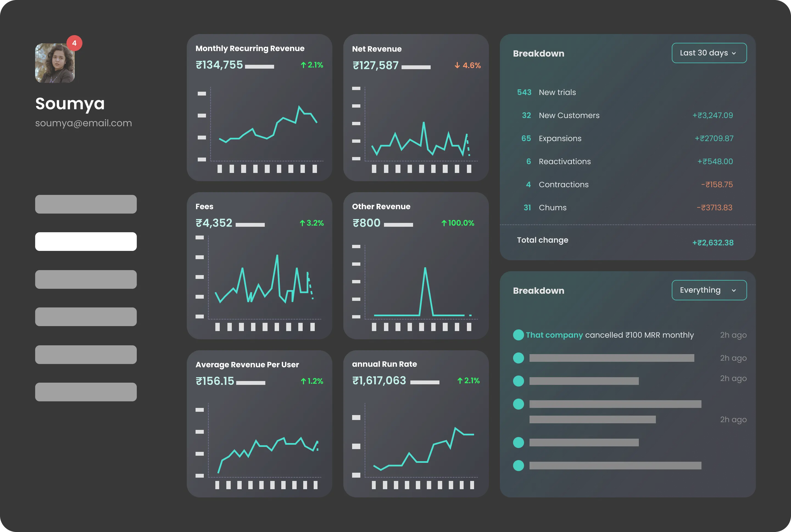Click the progress bar beside ₹134,755
This screenshot has width=791, height=532.
tap(260, 67)
